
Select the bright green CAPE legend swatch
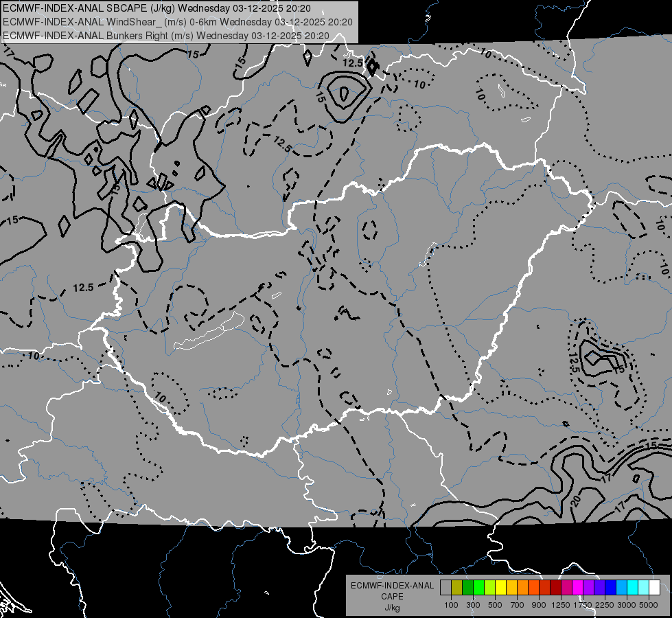(x=478, y=587)
